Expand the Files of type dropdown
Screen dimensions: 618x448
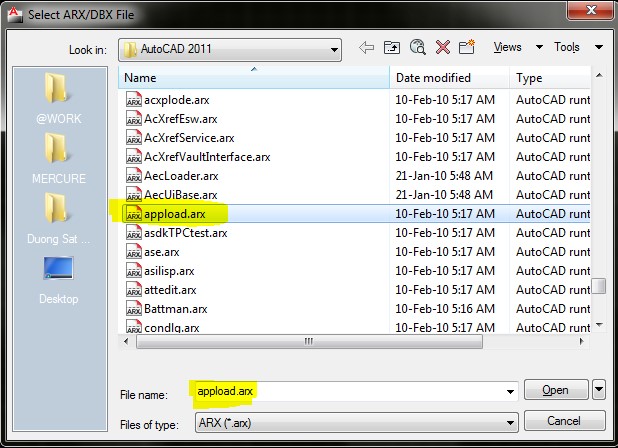[510, 423]
